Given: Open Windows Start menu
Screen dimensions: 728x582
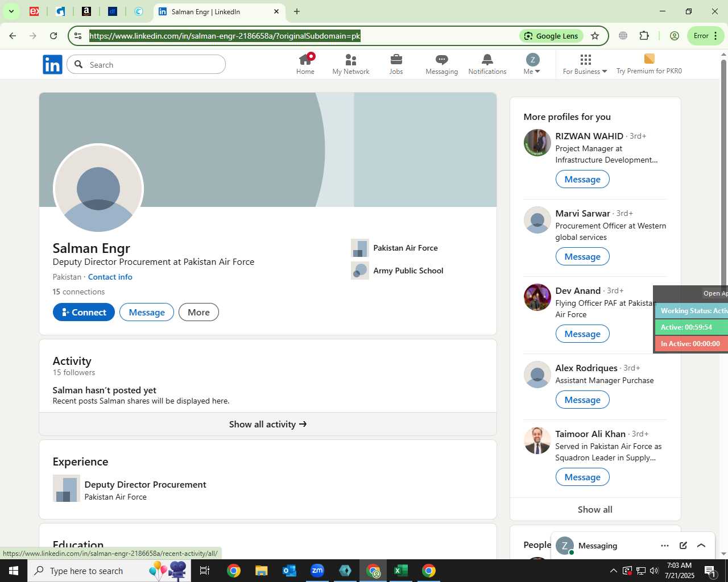Looking at the screenshot, I should point(14,571).
